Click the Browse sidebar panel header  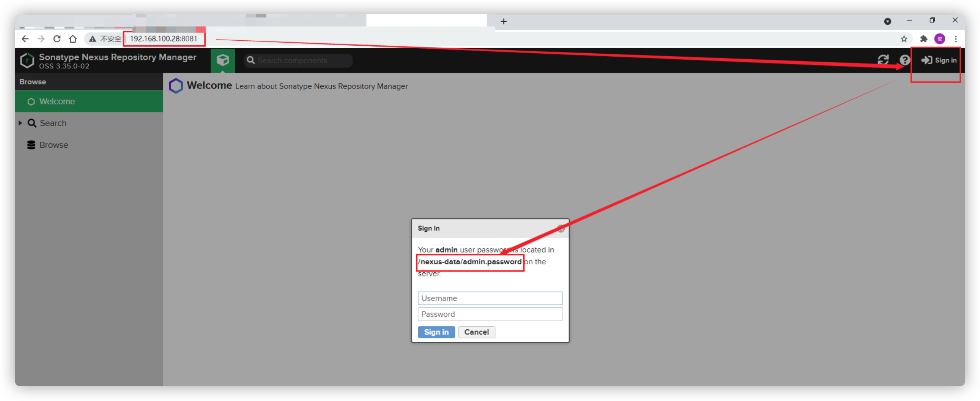pos(89,82)
